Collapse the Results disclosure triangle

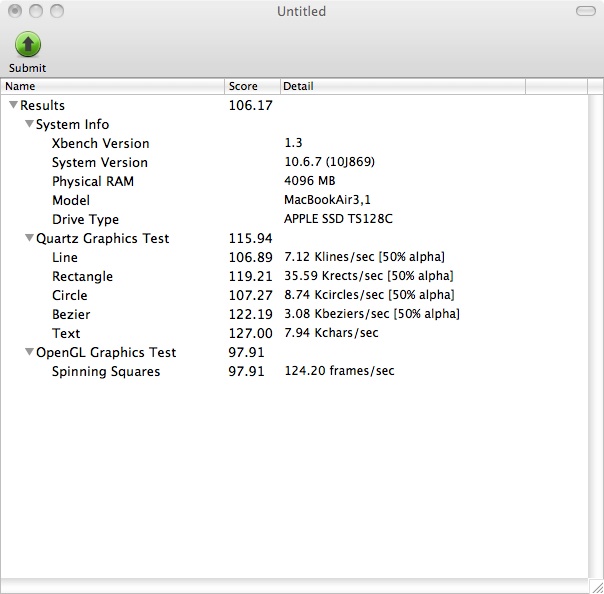[x=13, y=105]
